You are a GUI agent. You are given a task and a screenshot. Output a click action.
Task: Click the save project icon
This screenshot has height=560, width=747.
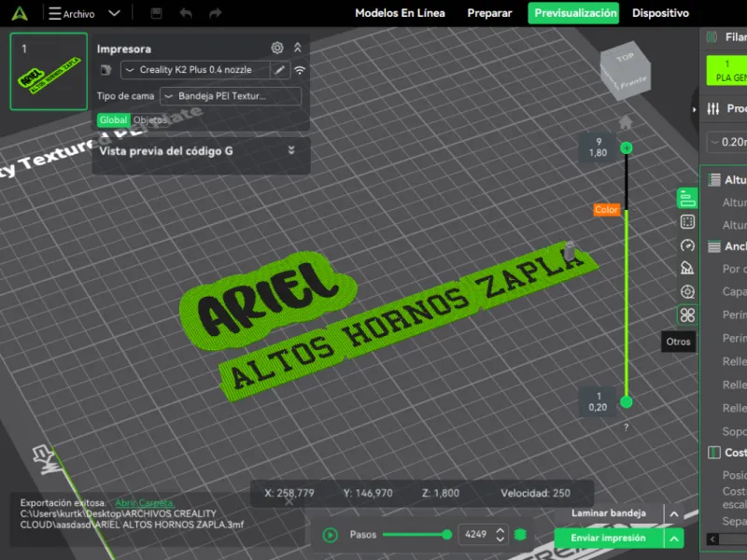point(156,13)
